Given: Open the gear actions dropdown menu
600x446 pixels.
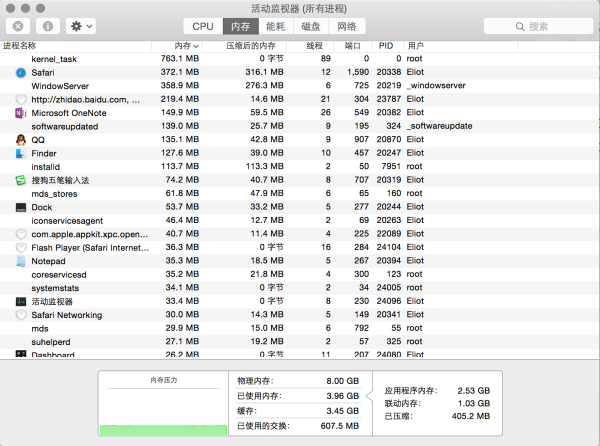Looking at the screenshot, I should [81, 26].
